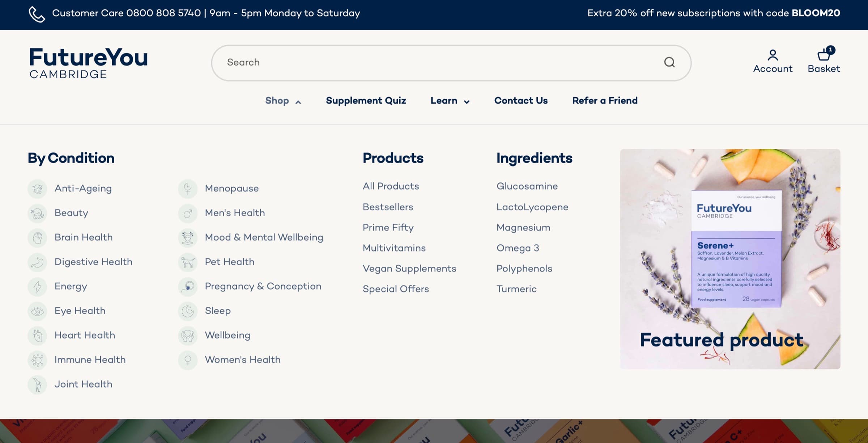Select the Magnesium ingredient link
This screenshot has height=443, width=868.
pos(523,228)
